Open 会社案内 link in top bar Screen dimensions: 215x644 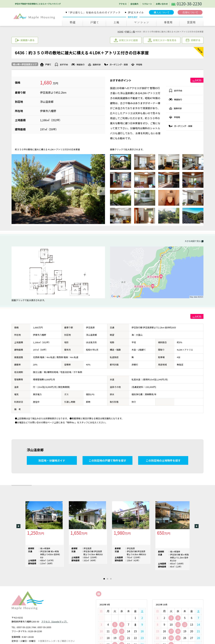[x=134, y=4]
